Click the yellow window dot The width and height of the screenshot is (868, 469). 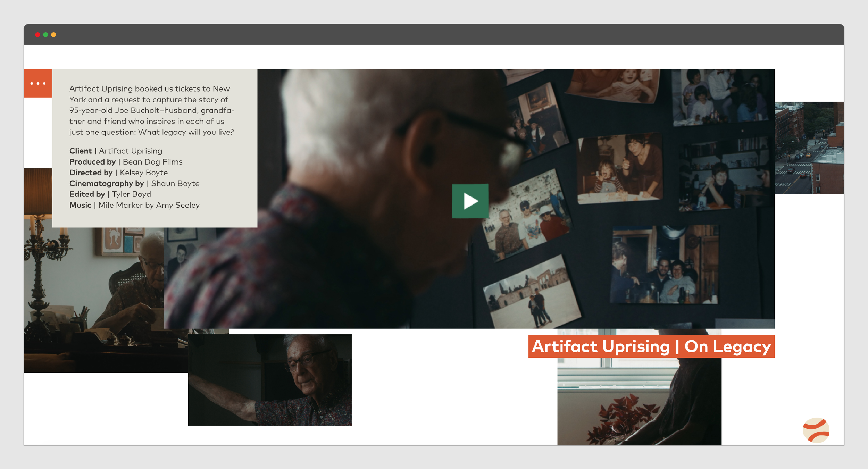53,35
